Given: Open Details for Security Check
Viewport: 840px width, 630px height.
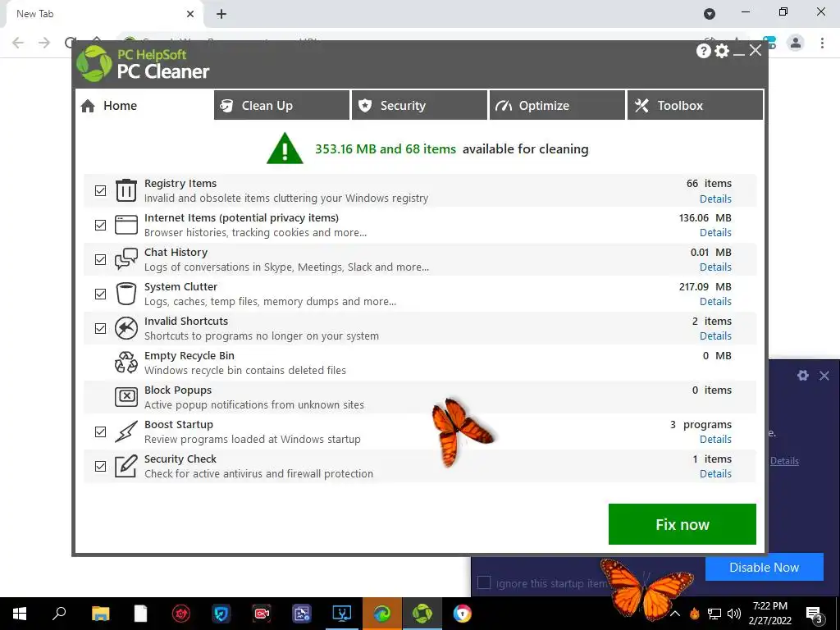Looking at the screenshot, I should [715, 473].
